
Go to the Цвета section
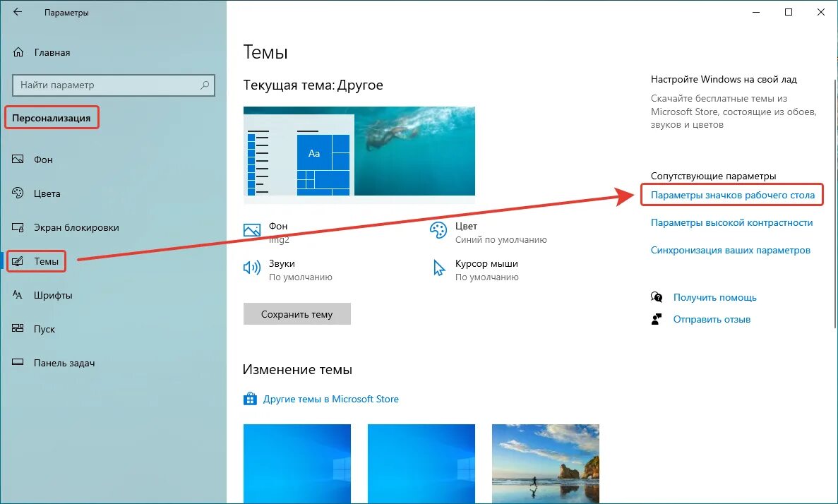tap(47, 193)
